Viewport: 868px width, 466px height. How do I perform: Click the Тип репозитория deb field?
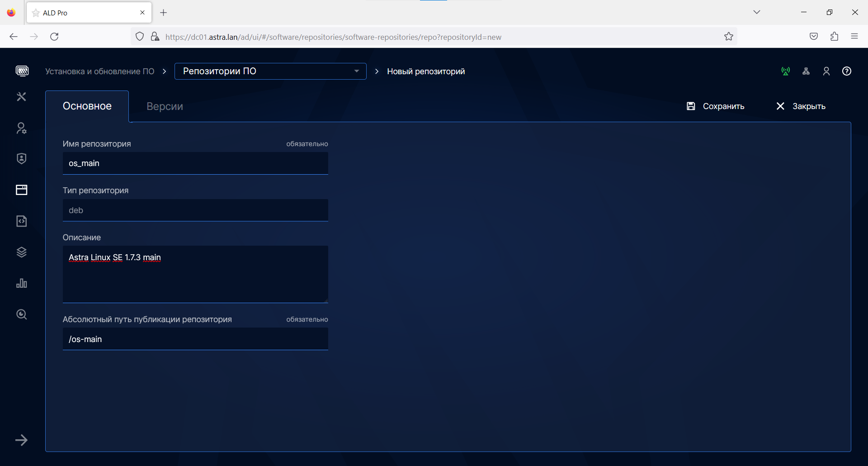tap(195, 210)
